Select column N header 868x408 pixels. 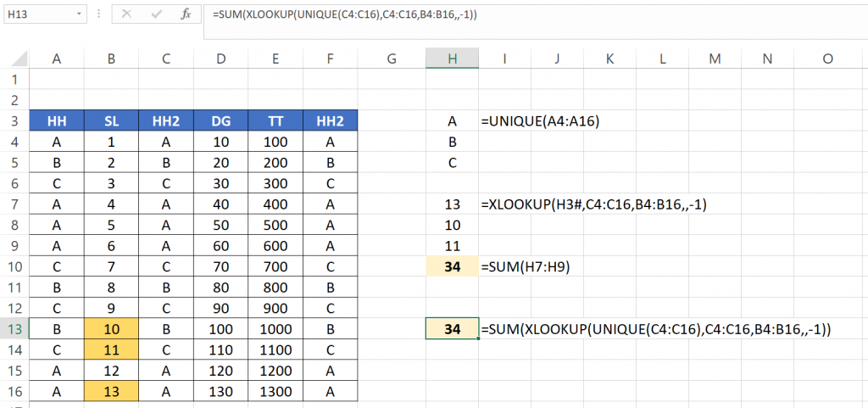tap(767, 59)
